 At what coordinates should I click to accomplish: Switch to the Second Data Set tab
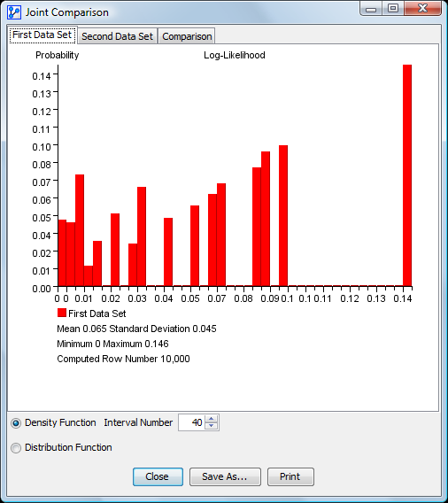(117, 36)
